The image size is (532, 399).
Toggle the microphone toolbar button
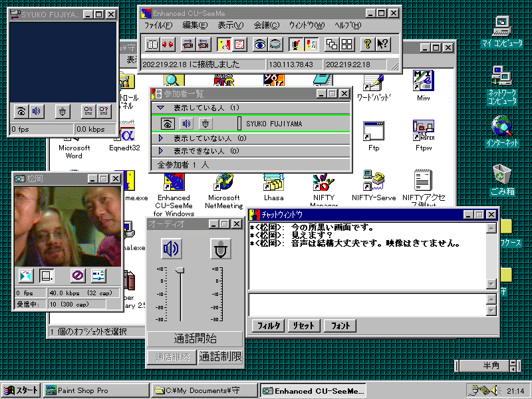click(x=296, y=45)
